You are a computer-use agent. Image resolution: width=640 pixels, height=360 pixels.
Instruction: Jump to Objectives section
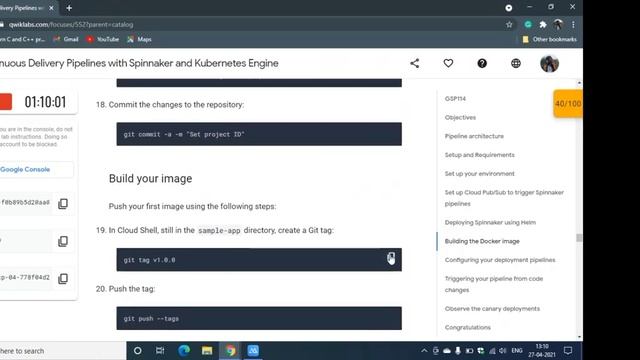pos(460,118)
